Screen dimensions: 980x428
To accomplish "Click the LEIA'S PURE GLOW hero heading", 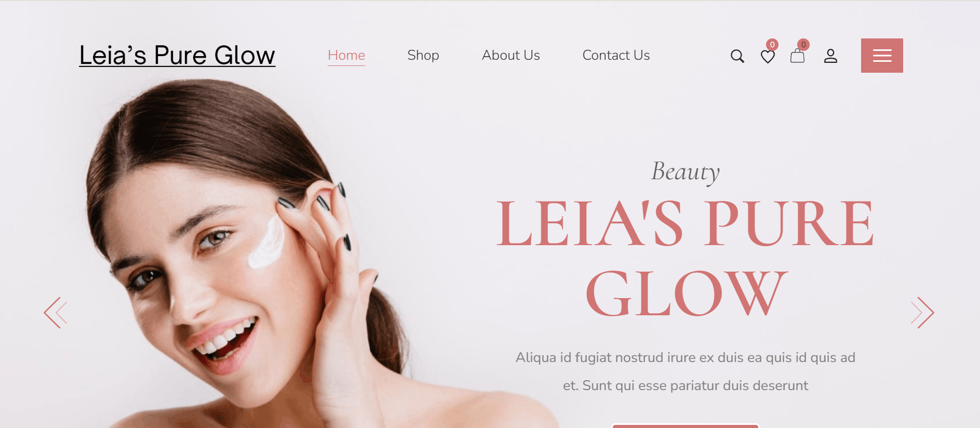I will [x=686, y=258].
